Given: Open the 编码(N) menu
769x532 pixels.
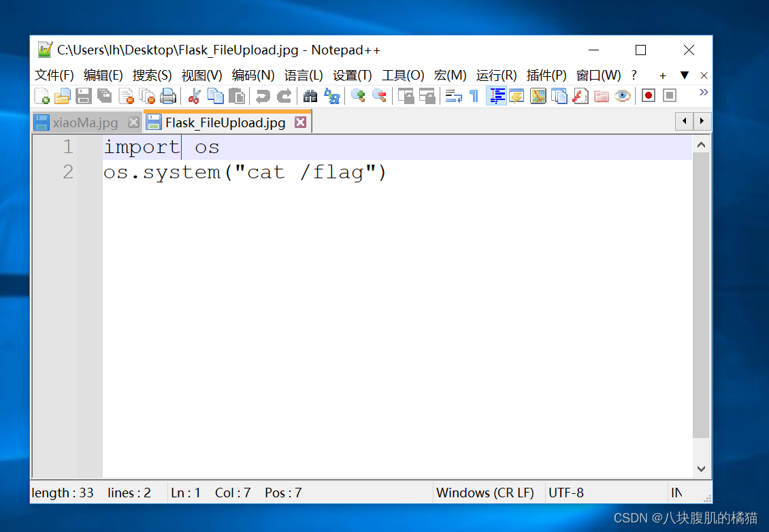Looking at the screenshot, I should tap(253, 75).
